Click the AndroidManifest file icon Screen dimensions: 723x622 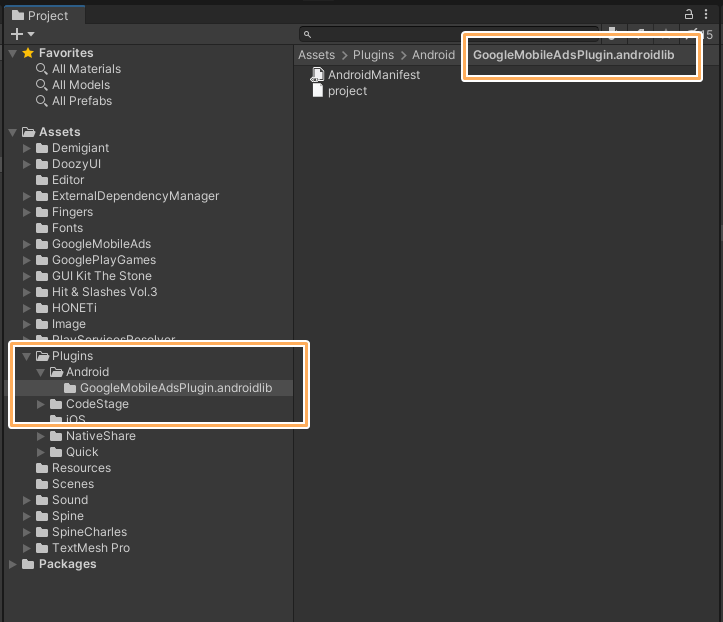(317, 75)
